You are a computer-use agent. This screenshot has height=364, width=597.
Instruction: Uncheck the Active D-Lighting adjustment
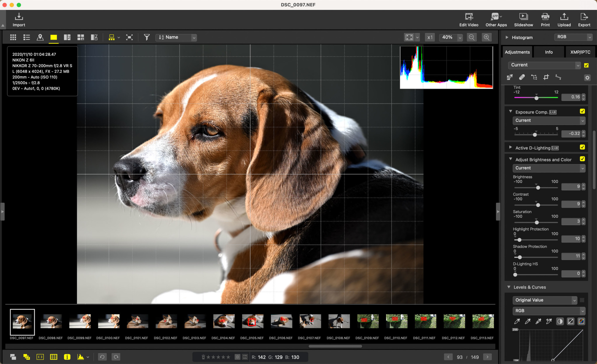(582, 147)
